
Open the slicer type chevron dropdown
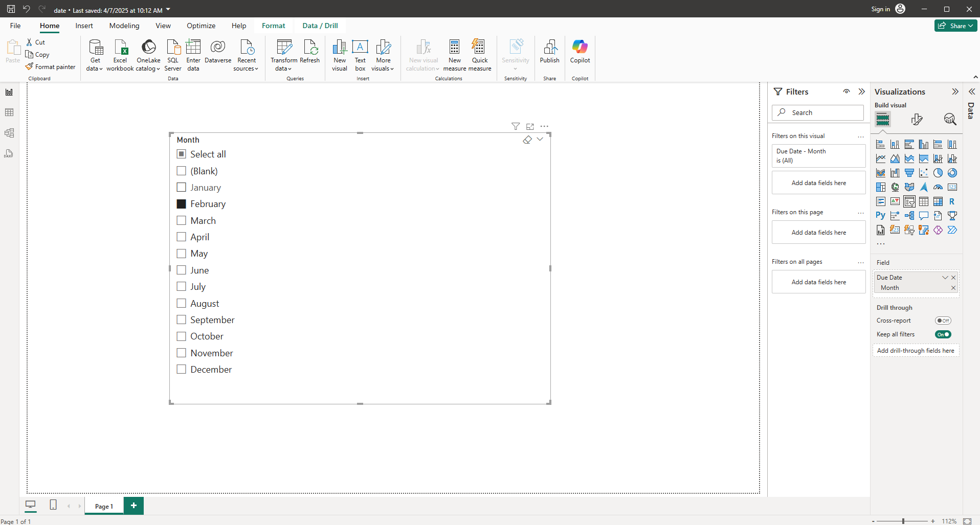pyautogui.click(x=540, y=139)
